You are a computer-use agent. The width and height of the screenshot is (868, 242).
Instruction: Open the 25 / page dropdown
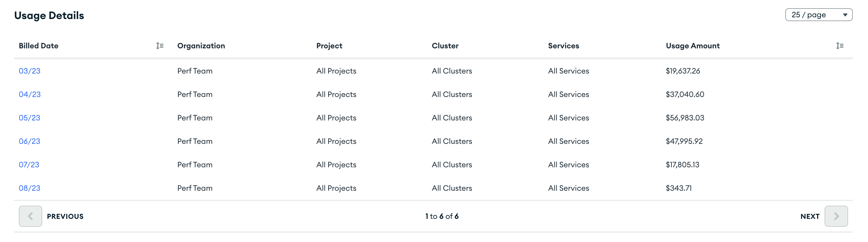[818, 15]
